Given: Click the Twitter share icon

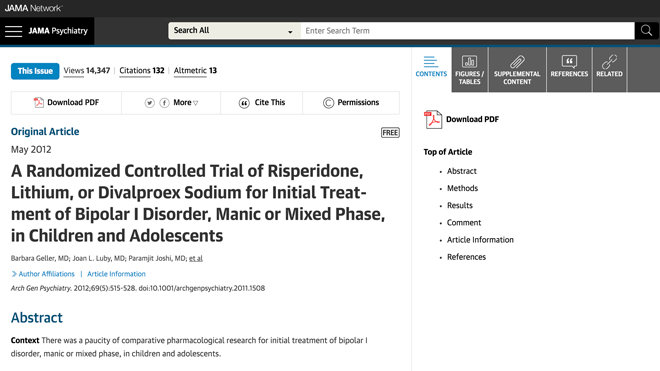Looking at the screenshot, I should [x=149, y=103].
